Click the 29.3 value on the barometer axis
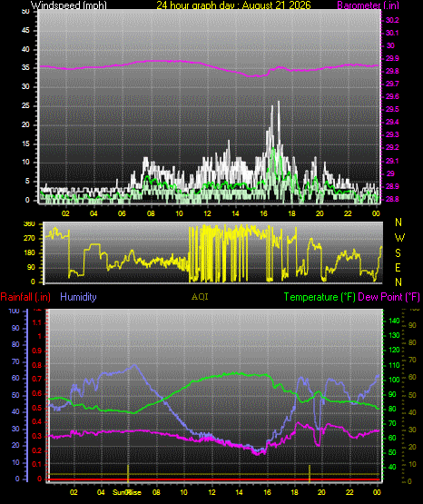 392,134
